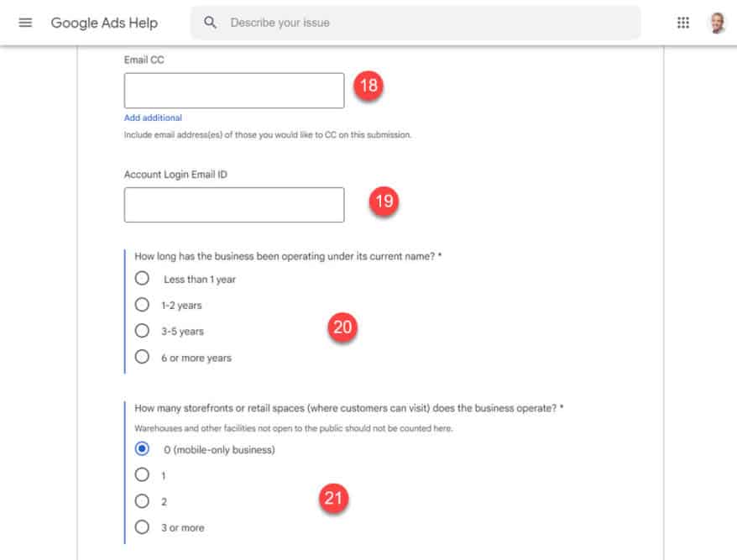737x560 pixels.
Task: Open the hamburger main menu
Action: click(x=25, y=23)
